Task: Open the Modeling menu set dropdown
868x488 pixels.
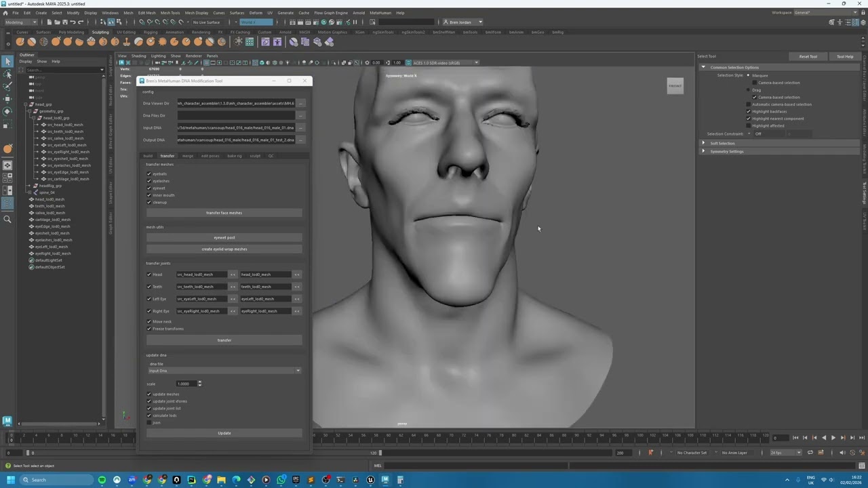Action: click(x=21, y=22)
